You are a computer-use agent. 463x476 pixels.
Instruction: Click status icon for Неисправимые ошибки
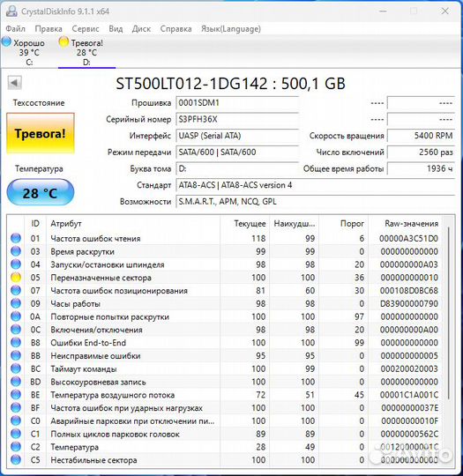tap(16, 356)
